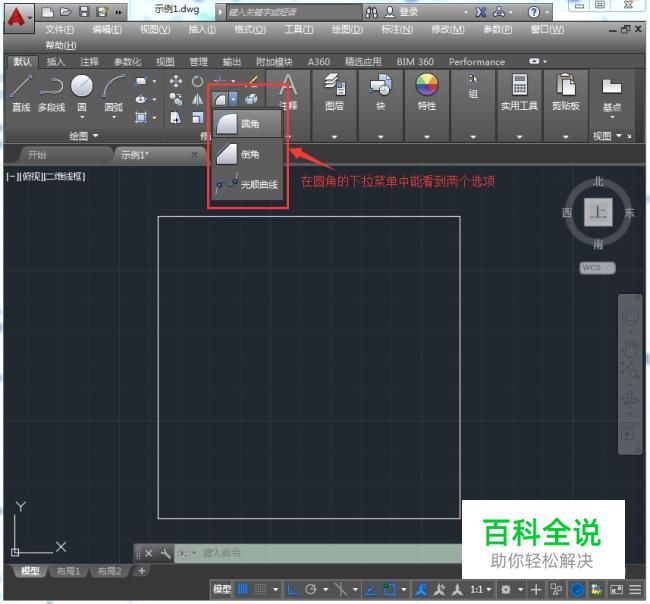Click the wrench customize icon in command line
Viewport: 650px width, 604px height.
coord(165,553)
